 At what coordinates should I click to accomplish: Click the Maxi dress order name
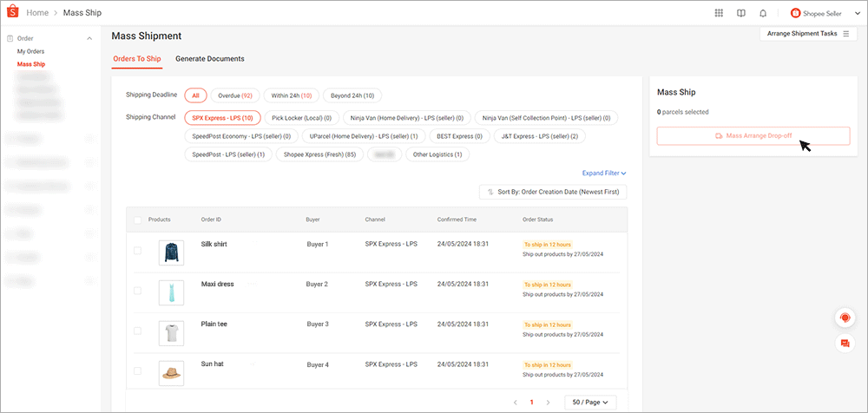click(x=217, y=284)
